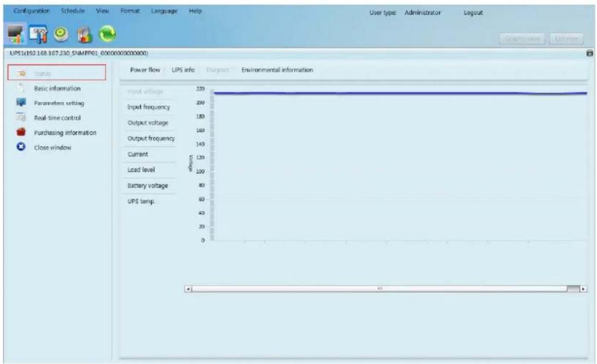
Task: Click the Real-time control icon
Action: tap(21, 118)
